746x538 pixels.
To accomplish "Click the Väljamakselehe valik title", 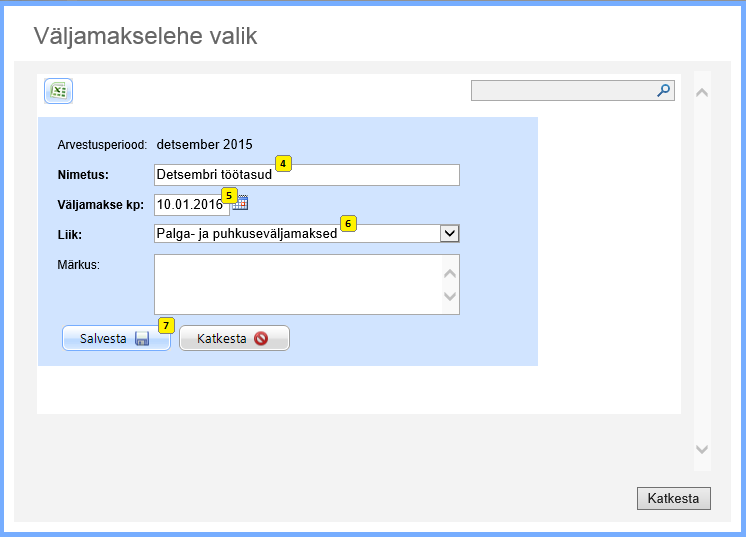I will [x=146, y=36].
